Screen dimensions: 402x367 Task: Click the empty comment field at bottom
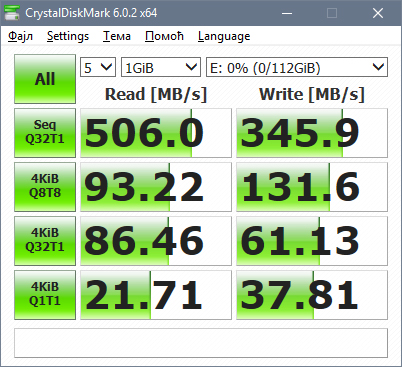click(x=201, y=343)
